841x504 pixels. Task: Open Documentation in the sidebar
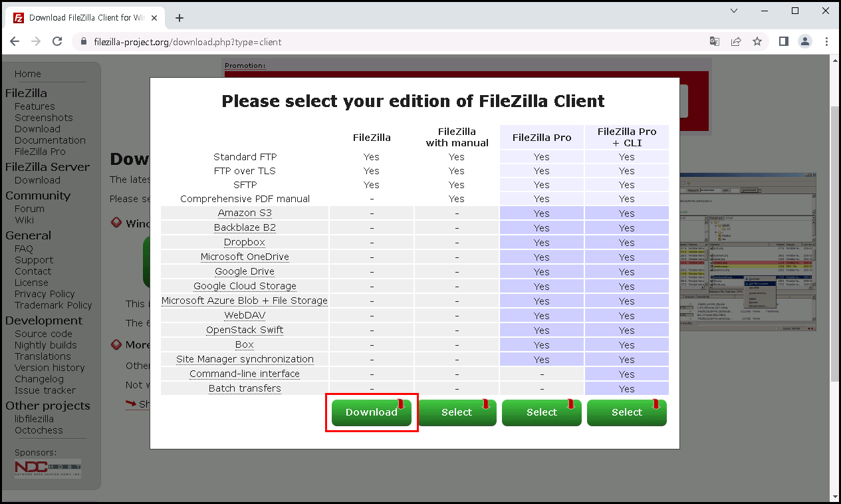(x=50, y=140)
